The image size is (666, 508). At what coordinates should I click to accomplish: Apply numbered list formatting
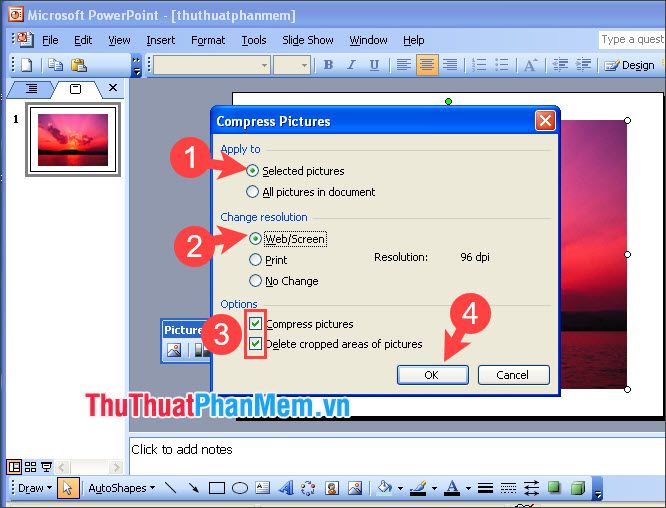click(479, 65)
